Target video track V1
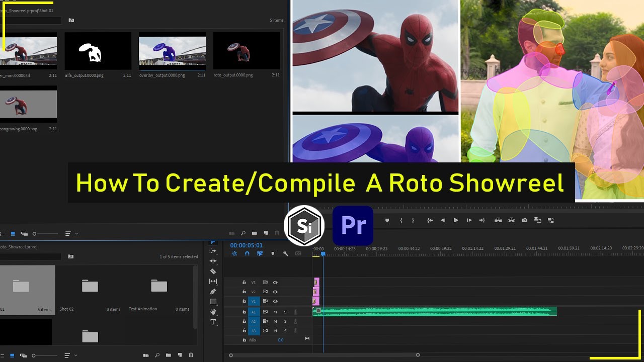This screenshot has width=644, height=362. point(253,301)
